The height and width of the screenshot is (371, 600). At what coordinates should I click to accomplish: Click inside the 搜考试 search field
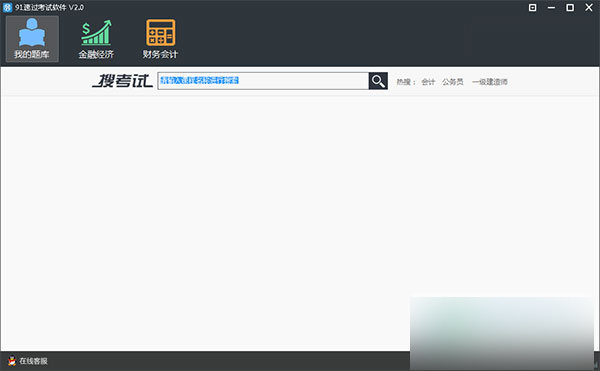click(263, 81)
